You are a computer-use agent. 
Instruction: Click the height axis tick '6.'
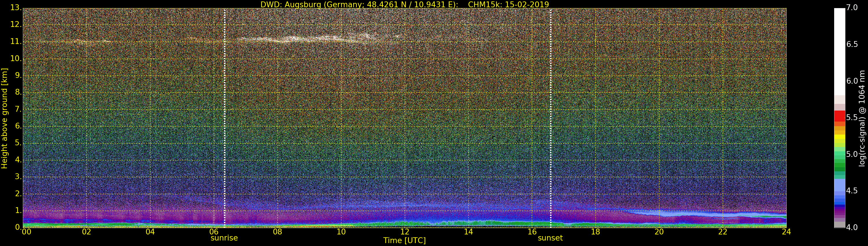click(18, 126)
